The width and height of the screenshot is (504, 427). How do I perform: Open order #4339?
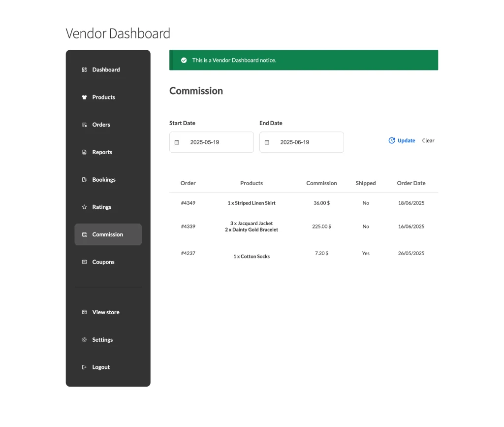(188, 227)
